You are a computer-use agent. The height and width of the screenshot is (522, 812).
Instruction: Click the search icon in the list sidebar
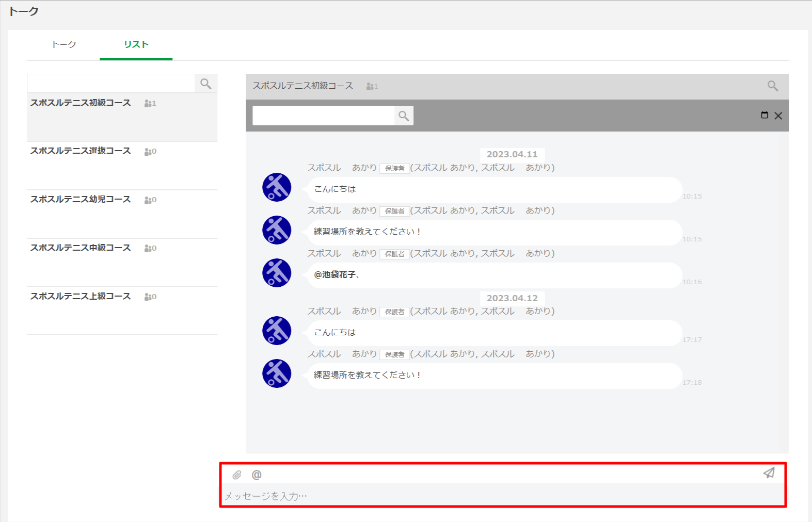pos(206,84)
